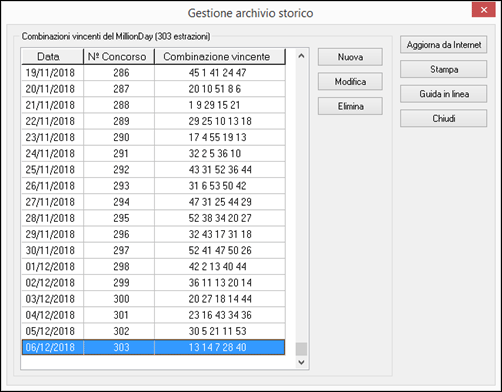Select the row dated 19/11/2018
502x392 pixels.
(x=153, y=73)
